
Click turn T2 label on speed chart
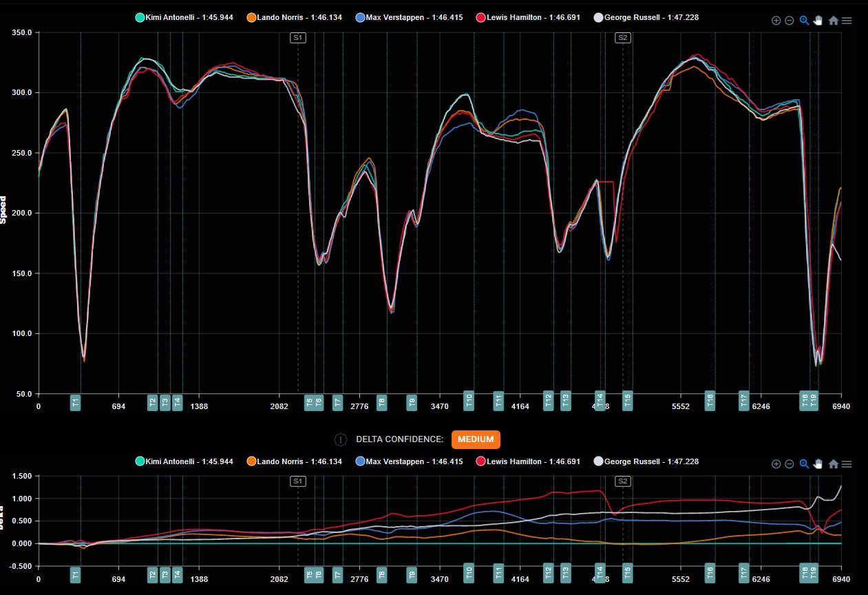click(153, 402)
